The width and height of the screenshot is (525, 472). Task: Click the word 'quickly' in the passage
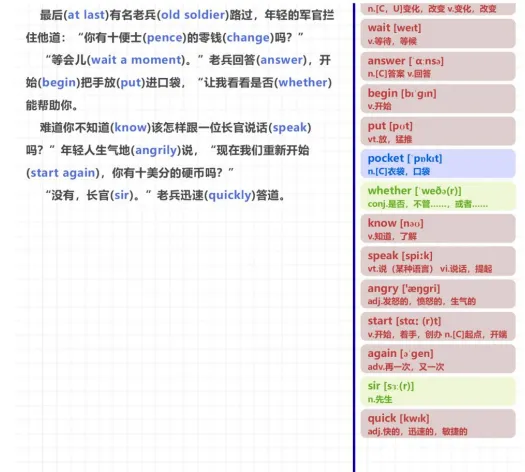pyautogui.click(x=230, y=195)
